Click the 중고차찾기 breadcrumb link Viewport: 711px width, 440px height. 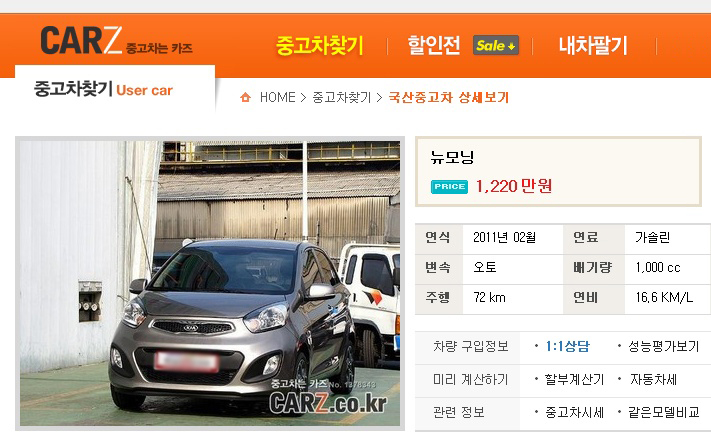341,97
